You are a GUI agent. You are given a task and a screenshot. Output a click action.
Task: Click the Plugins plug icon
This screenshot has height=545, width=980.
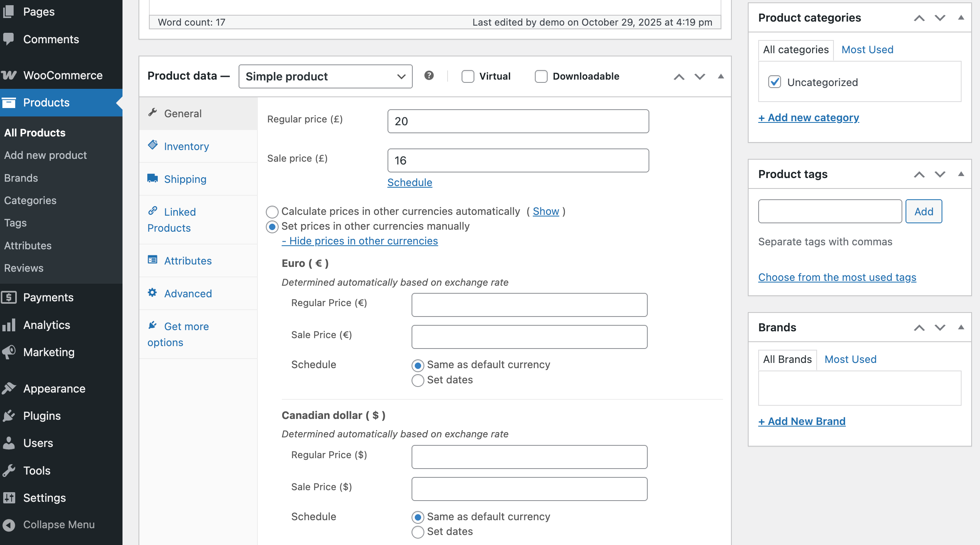(x=9, y=416)
